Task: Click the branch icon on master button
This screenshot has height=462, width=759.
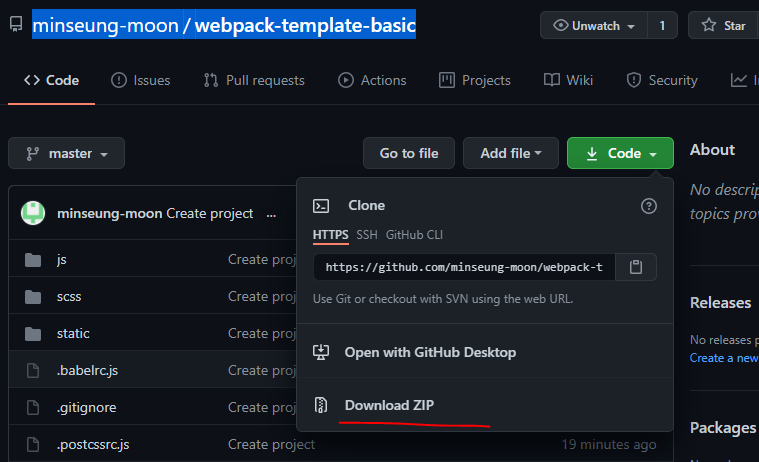Action: (x=32, y=154)
